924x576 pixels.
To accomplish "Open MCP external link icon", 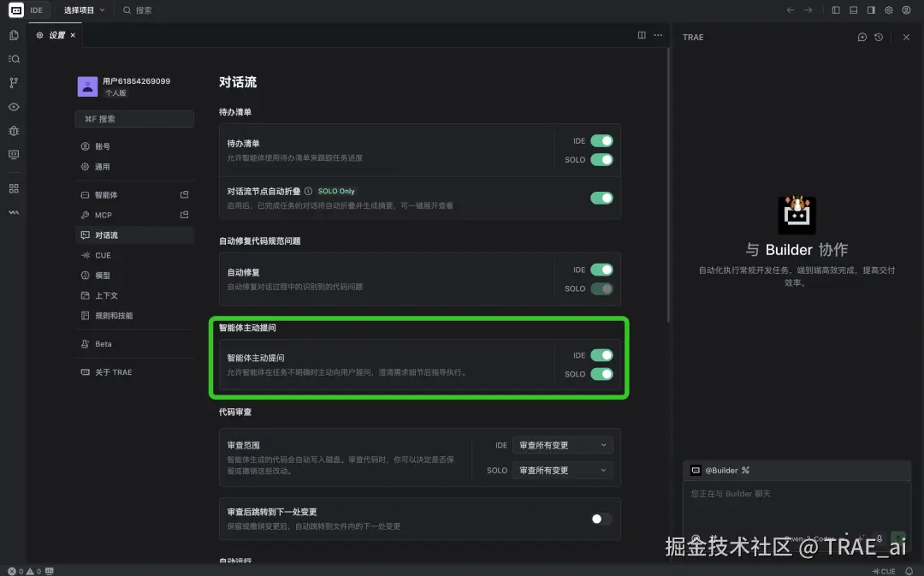I will click(185, 215).
